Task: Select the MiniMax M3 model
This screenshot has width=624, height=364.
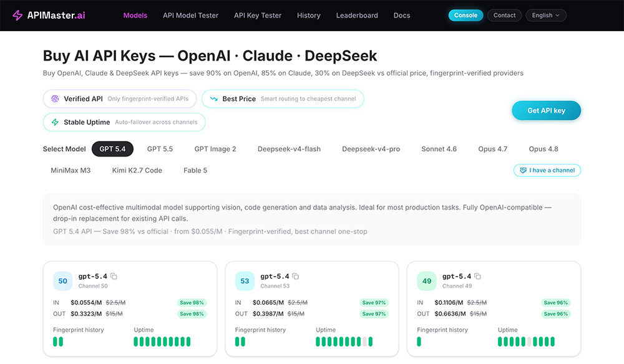Action: pos(71,171)
